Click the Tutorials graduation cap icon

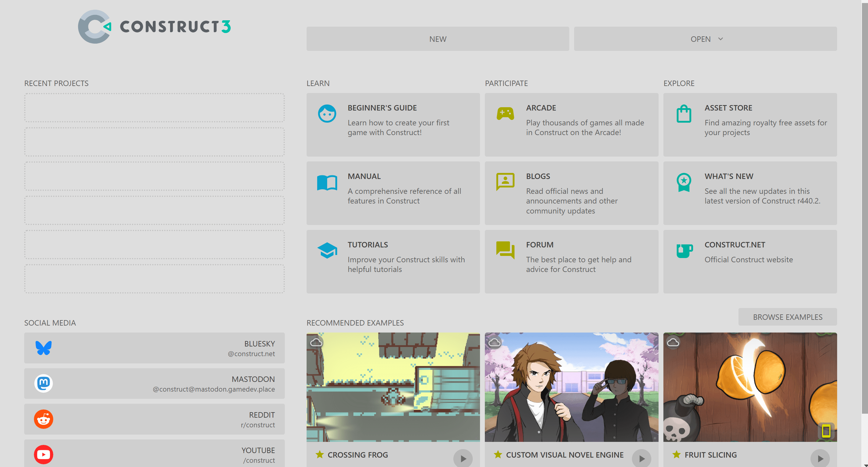click(x=327, y=250)
